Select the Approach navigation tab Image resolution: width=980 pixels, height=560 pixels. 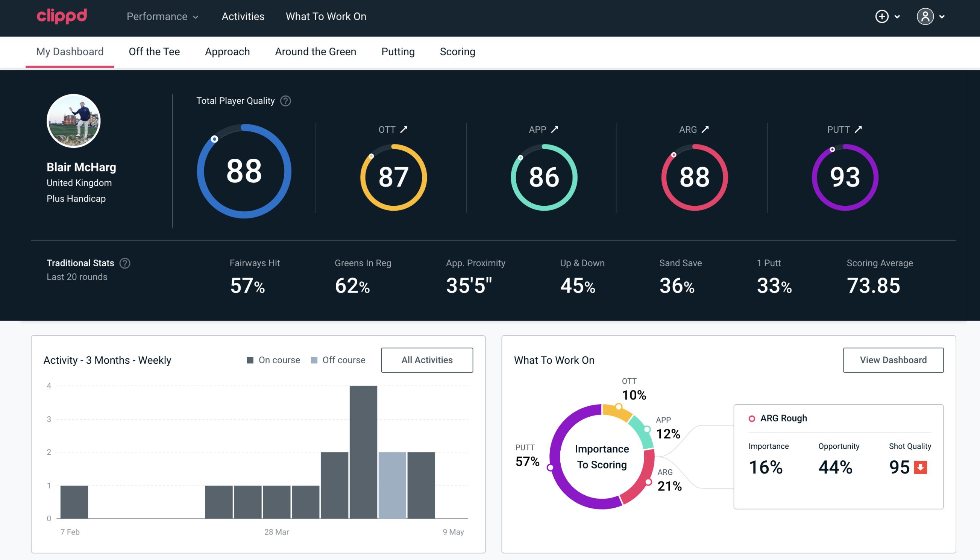228,51
